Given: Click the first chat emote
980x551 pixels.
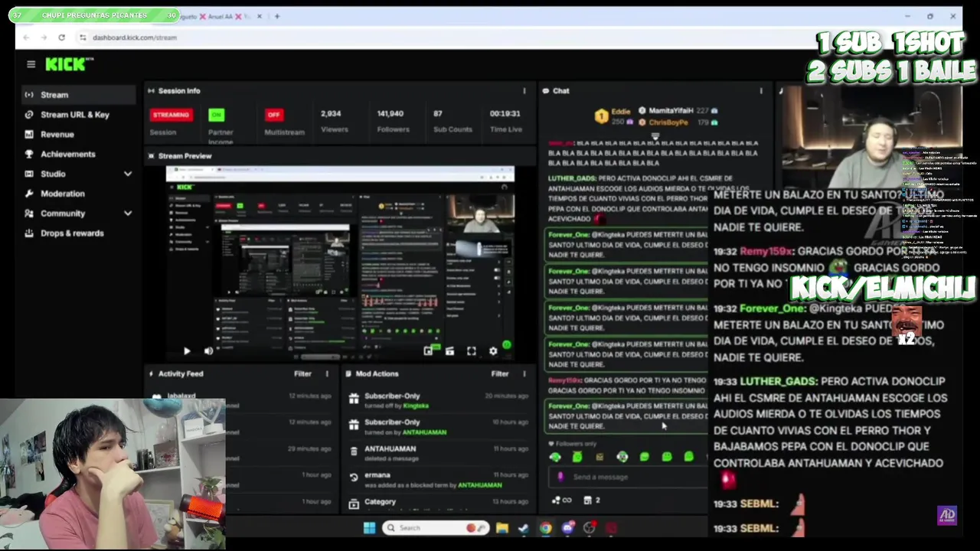Looking at the screenshot, I should pos(555,457).
